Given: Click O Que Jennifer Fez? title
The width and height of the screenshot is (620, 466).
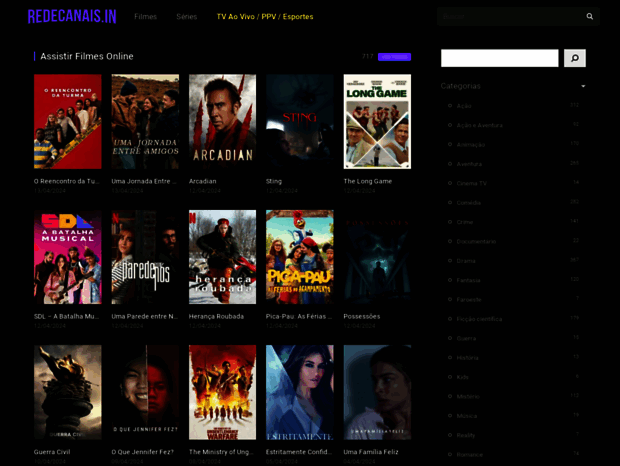Looking at the screenshot, I should pyautogui.click(x=142, y=452).
